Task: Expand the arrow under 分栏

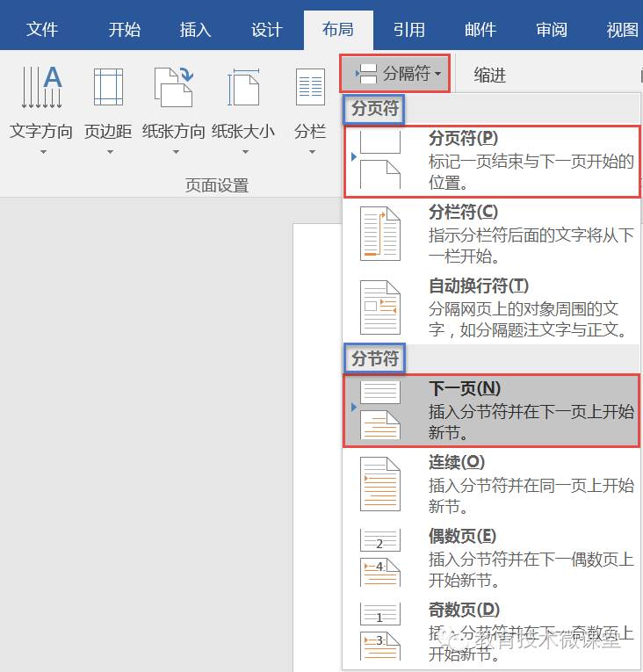Action: point(312,152)
